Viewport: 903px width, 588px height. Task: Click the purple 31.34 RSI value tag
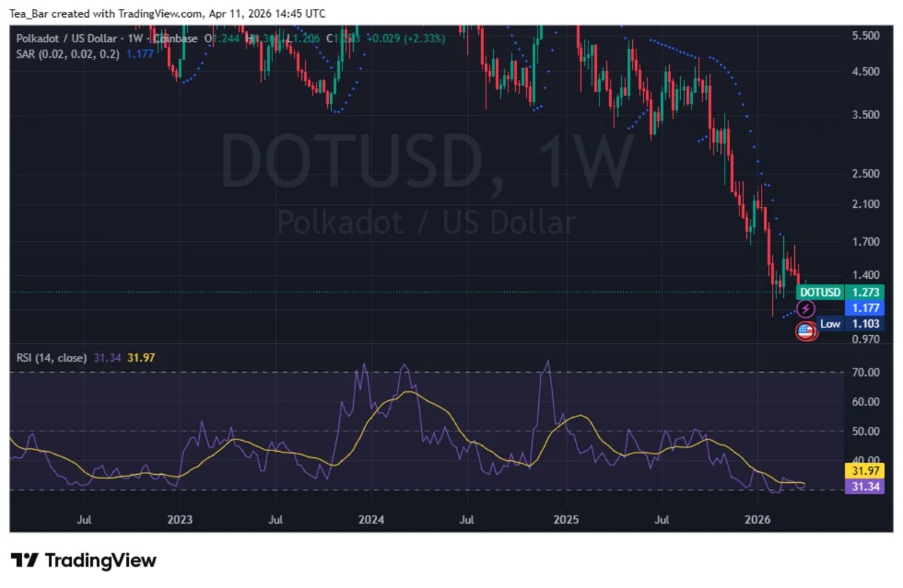click(865, 487)
